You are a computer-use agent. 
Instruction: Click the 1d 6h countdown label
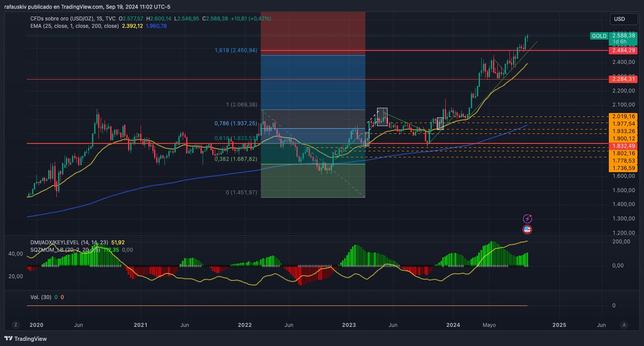click(620, 41)
